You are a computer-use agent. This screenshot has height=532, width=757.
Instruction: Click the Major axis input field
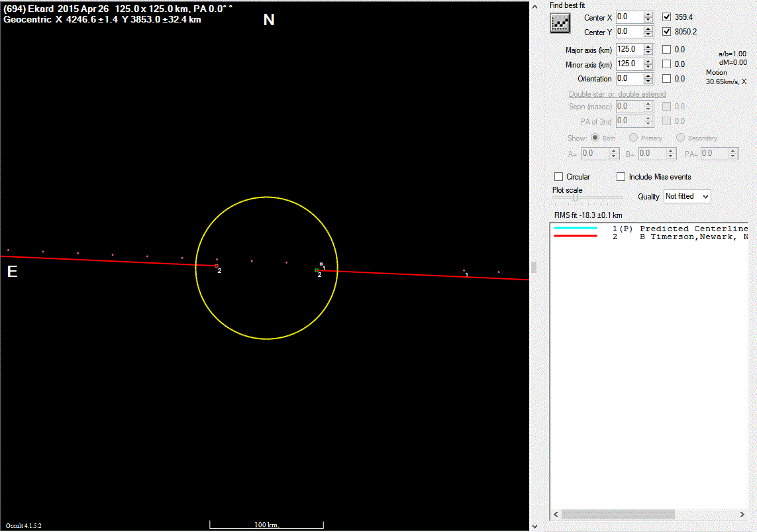point(629,50)
